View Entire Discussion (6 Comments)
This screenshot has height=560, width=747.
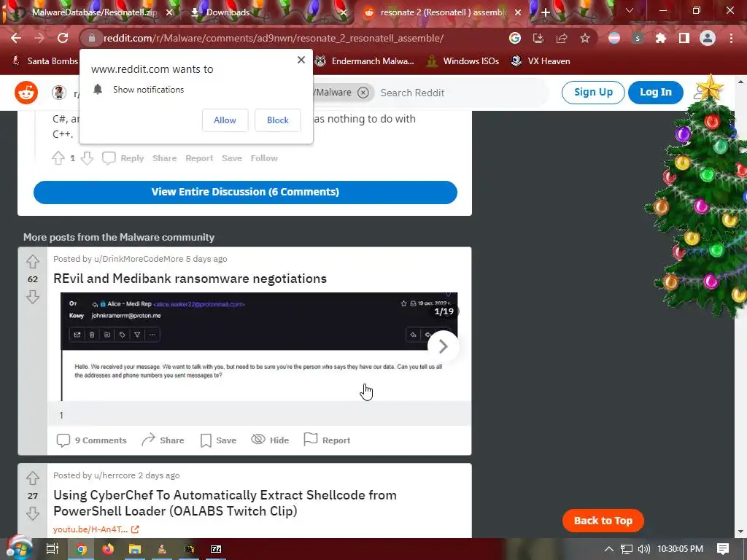(245, 192)
